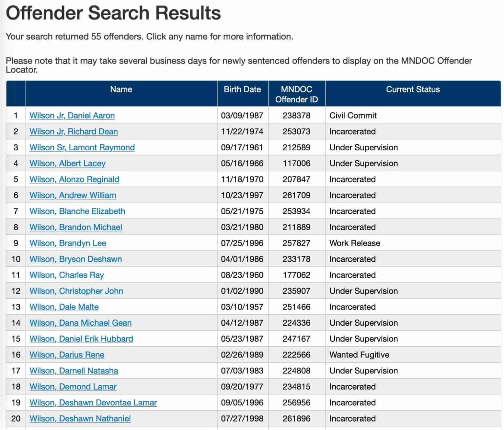View details for Wilson, Brandyn Lee

tap(68, 243)
